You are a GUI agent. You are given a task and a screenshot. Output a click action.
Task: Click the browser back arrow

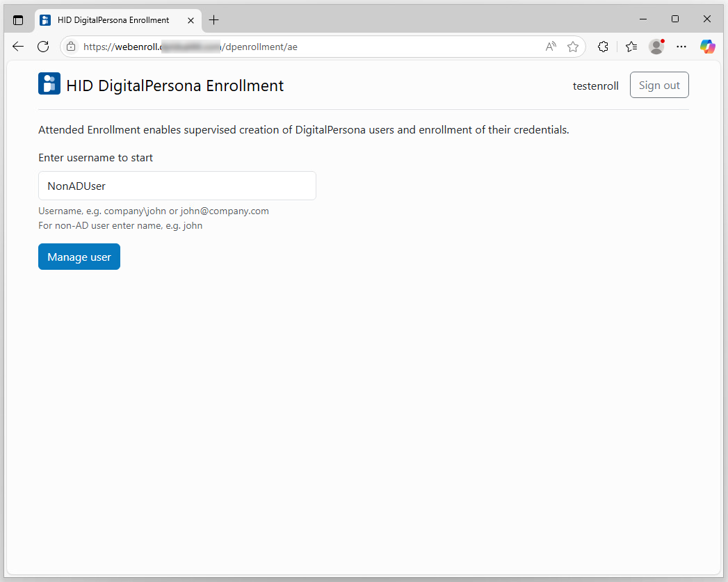(x=18, y=47)
